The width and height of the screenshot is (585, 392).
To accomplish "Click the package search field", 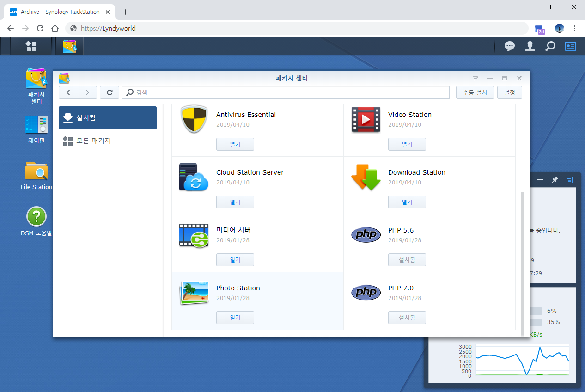I will tap(286, 92).
